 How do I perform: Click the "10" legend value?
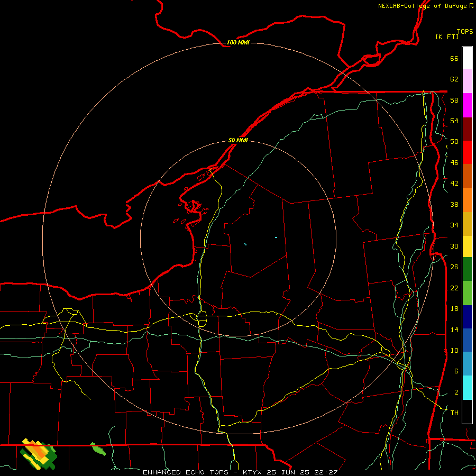(x=454, y=350)
